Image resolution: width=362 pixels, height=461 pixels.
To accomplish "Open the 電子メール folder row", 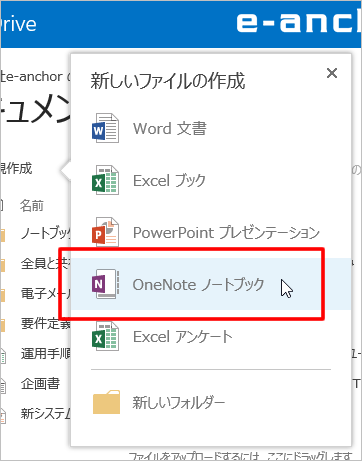I will [45, 294].
